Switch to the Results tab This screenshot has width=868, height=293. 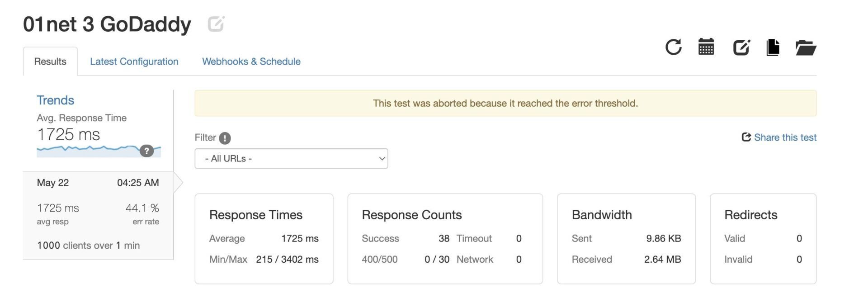coord(50,61)
